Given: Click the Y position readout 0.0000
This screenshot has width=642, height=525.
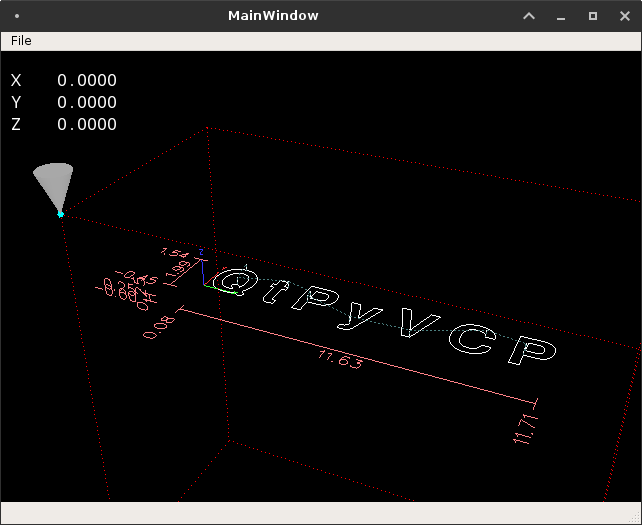Looking at the screenshot, I should [x=87, y=102].
